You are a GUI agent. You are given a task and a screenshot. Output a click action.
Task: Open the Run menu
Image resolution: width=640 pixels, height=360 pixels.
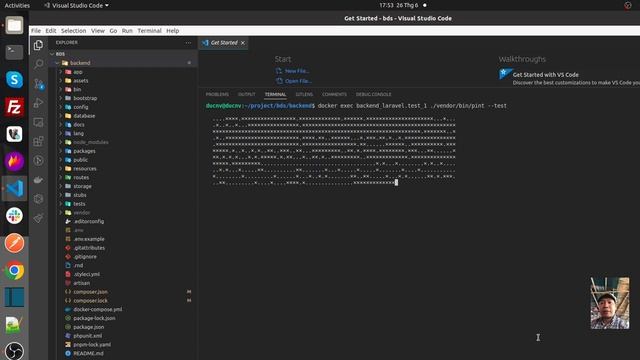pos(127,31)
